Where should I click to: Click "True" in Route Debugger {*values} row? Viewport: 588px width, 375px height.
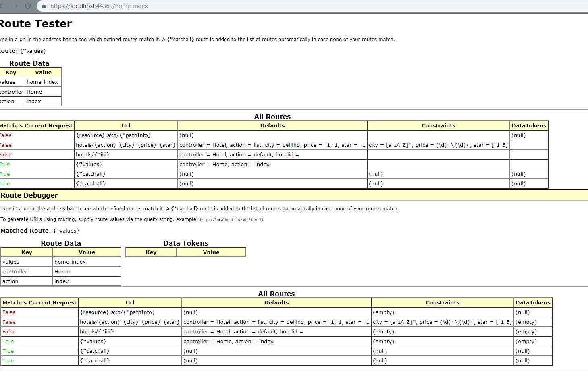coord(8,341)
